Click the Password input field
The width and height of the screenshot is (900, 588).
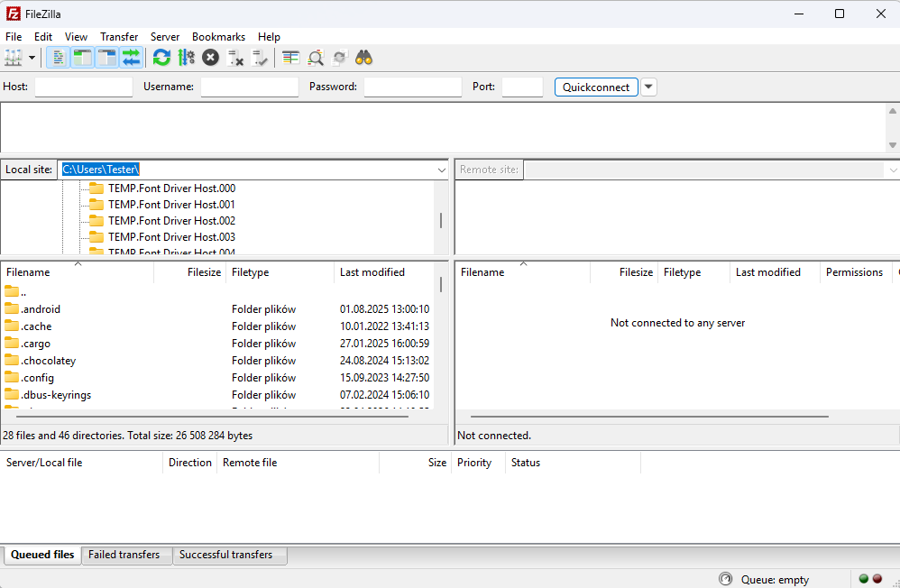tap(413, 87)
